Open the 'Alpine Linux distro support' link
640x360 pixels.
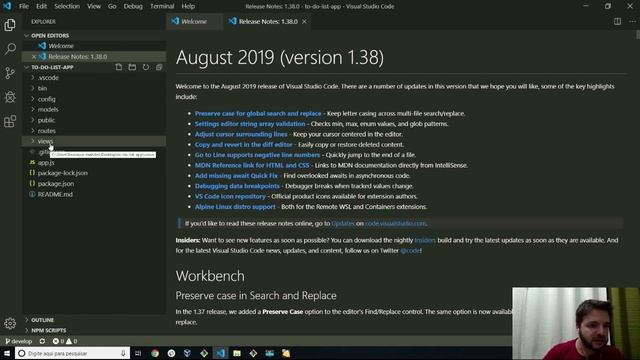235,207
